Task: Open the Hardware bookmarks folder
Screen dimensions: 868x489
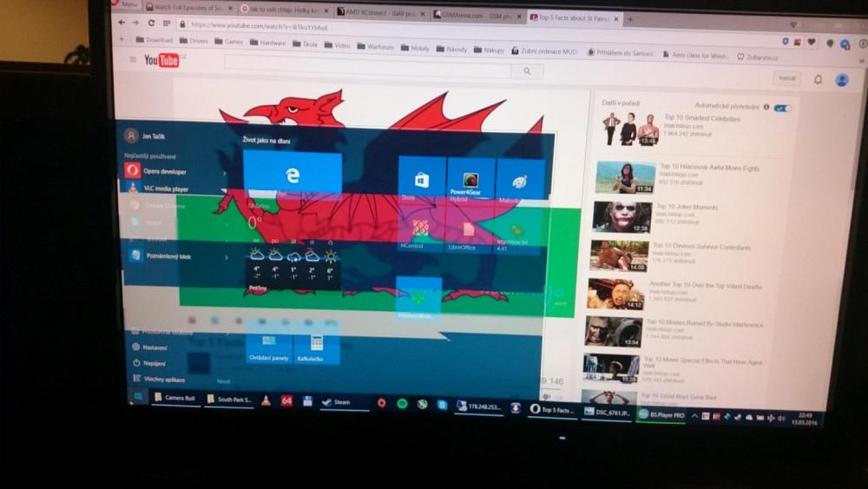Action: pos(268,43)
